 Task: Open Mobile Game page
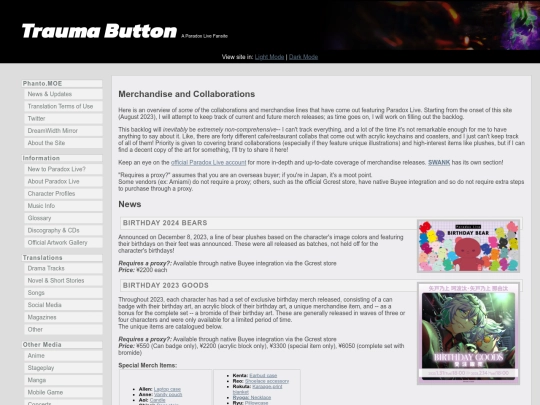(x=63, y=392)
